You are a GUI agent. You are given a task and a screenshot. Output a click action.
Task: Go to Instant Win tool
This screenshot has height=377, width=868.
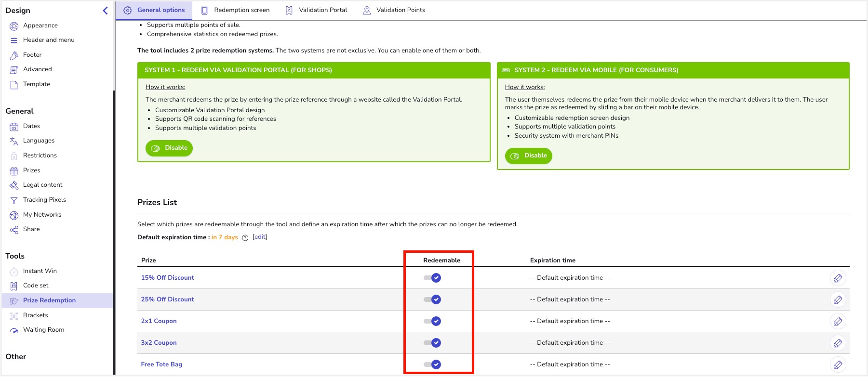[x=40, y=271]
